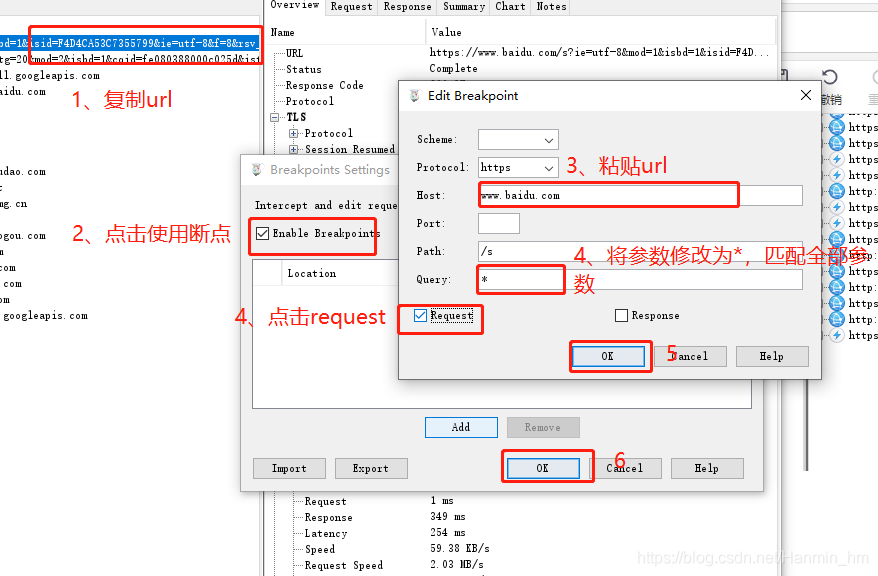Close the Edit Breakpoint dialog

(806, 95)
